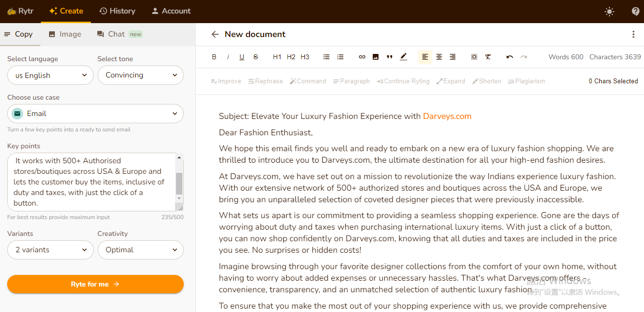
Task: Switch to the Chat tab
Action: coord(120,34)
